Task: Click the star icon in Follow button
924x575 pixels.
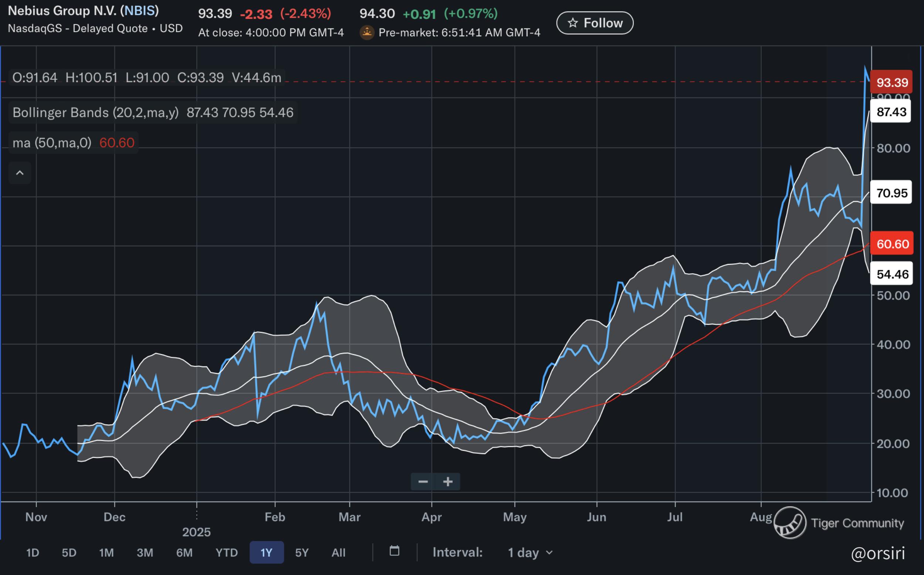Action: [x=573, y=23]
